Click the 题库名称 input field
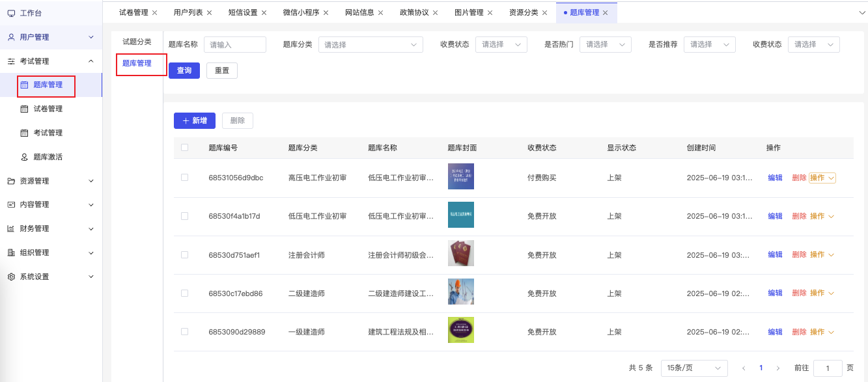This screenshot has width=868, height=382. point(234,45)
